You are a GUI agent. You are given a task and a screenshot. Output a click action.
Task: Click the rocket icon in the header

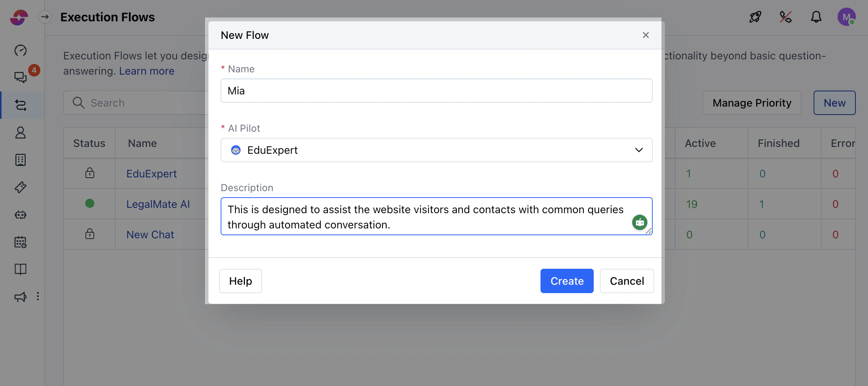[755, 17]
